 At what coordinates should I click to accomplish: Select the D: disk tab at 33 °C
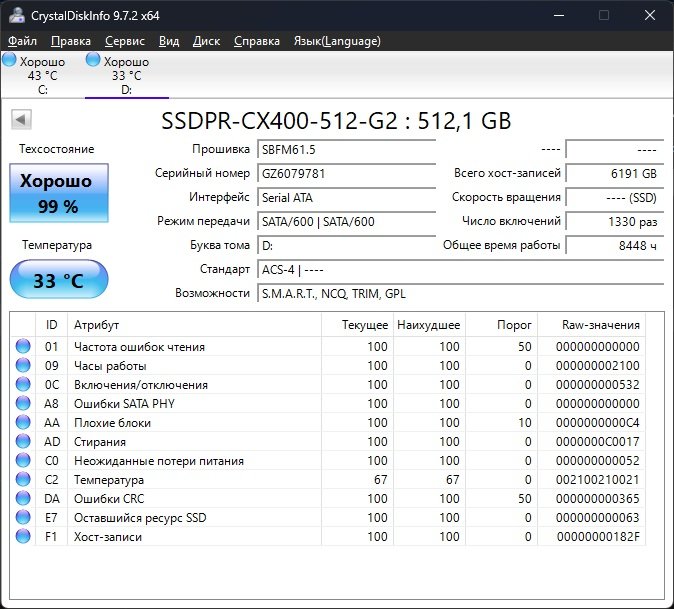point(126,76)
